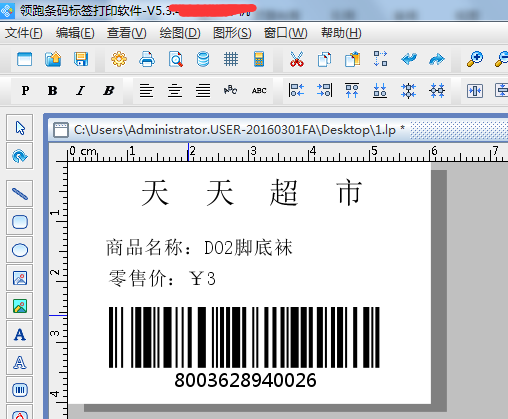This screenshot has width=508, height=419.
Task: Click the print preview magnifier icon
Action: [175, 59]
